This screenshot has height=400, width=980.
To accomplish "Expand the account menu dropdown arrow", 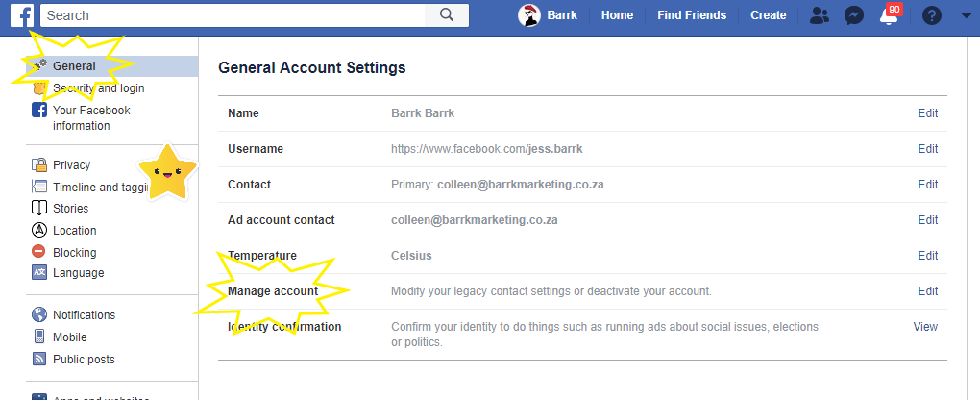I will click(966, 15).
